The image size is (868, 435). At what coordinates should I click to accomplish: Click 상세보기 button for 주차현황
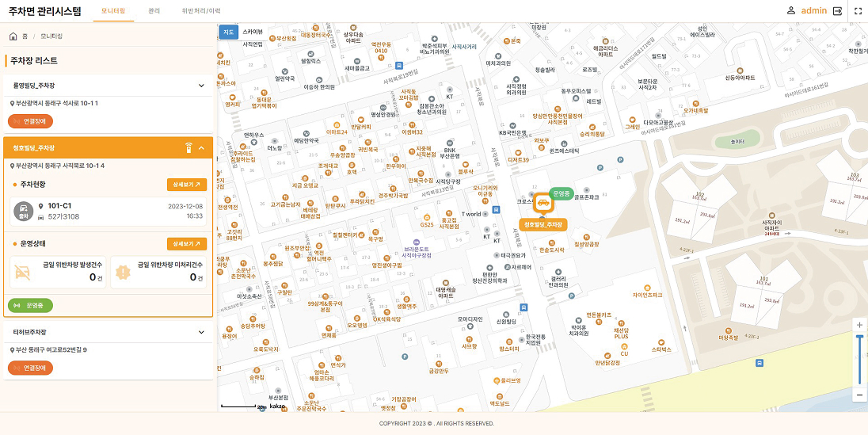click(x=186, y=185)
